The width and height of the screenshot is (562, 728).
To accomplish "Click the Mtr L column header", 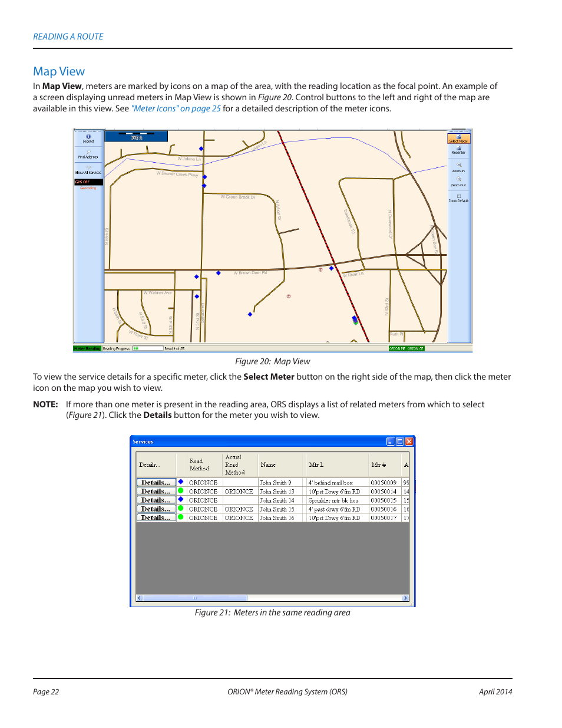I will click(337, 465).
